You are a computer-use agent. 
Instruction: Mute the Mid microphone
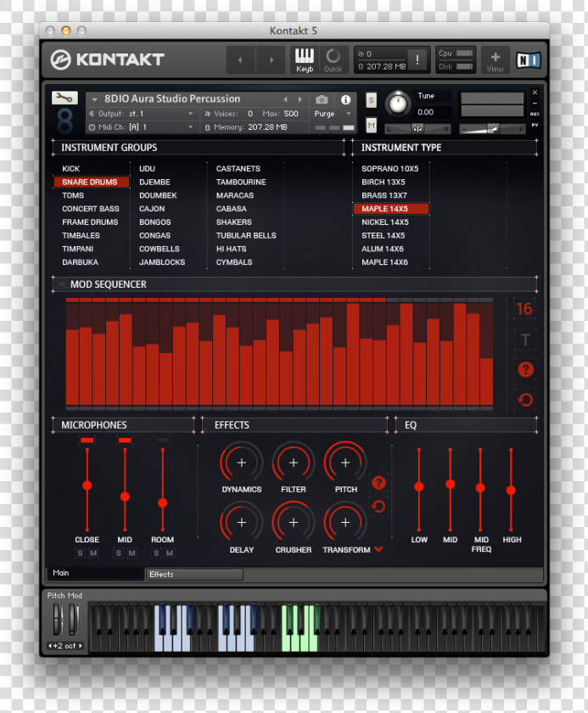132,553
